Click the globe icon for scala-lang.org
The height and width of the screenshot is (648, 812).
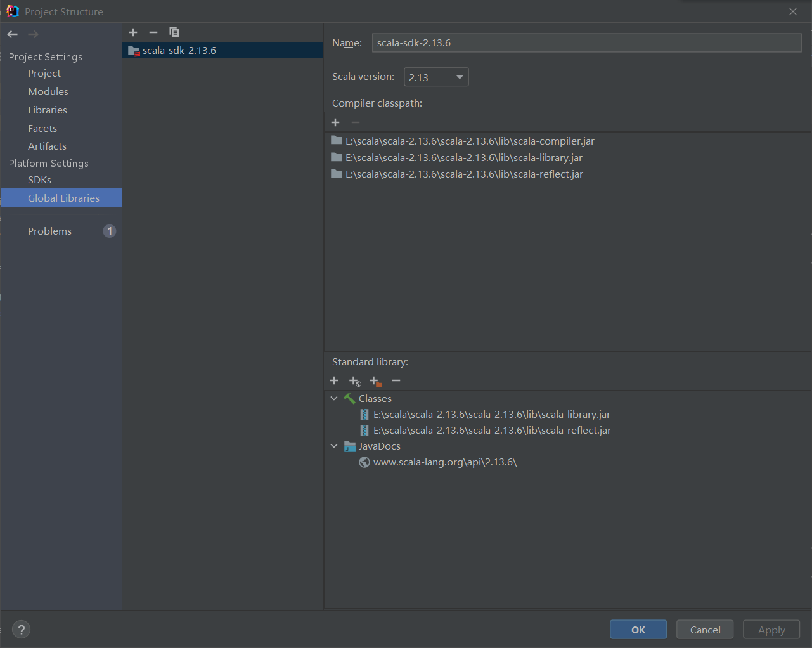coord(364,462)
